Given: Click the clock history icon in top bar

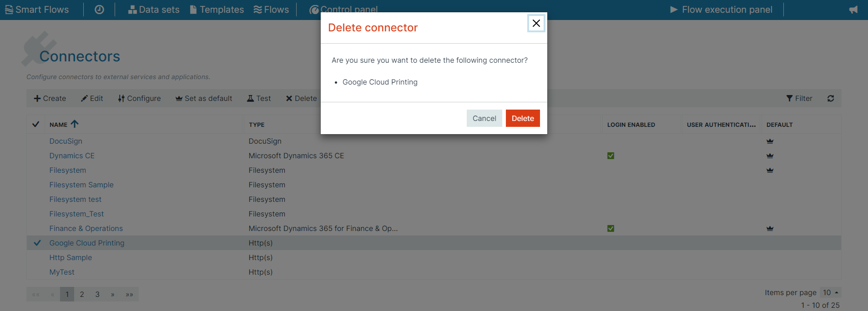Looking at the screenshot, I should point(99,10).
